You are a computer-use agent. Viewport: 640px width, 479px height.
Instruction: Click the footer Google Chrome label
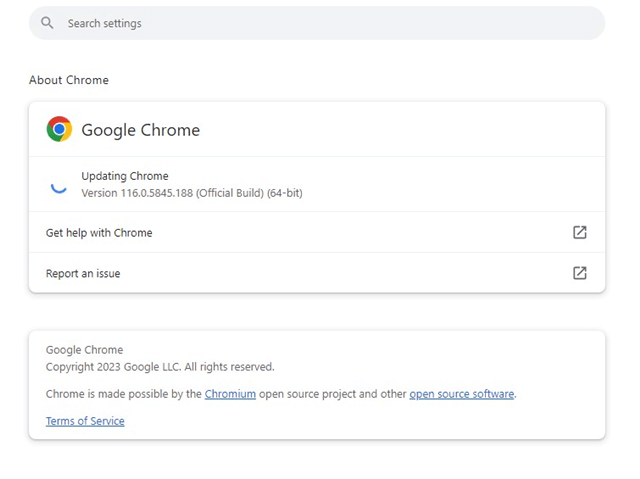(84, 350)
